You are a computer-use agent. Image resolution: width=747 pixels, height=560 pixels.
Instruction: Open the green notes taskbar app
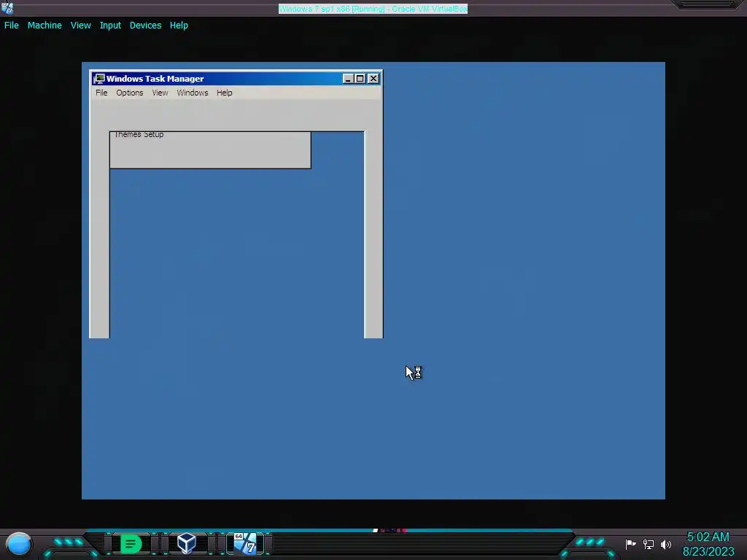[131, 544]
